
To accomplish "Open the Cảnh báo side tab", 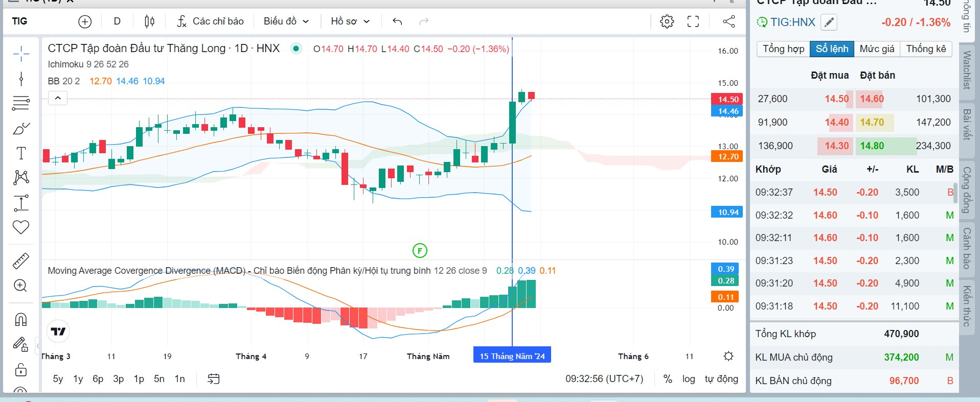I will pos(967,249).
